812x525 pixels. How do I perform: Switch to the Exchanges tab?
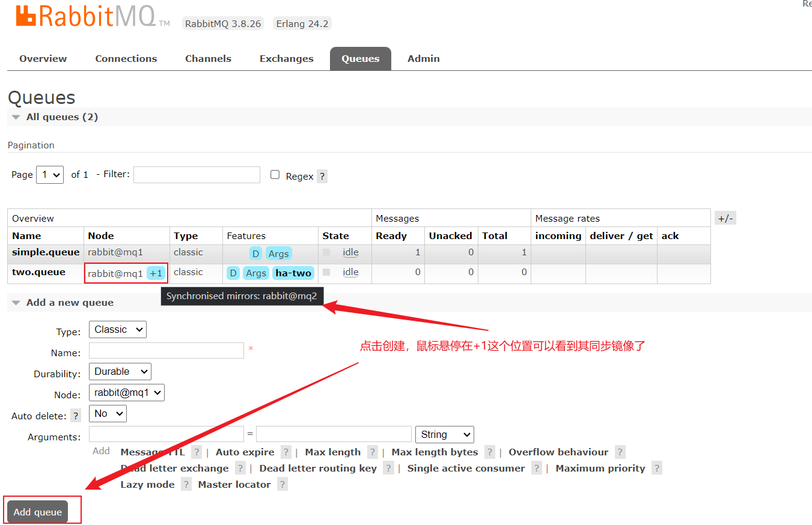point(287,59)
